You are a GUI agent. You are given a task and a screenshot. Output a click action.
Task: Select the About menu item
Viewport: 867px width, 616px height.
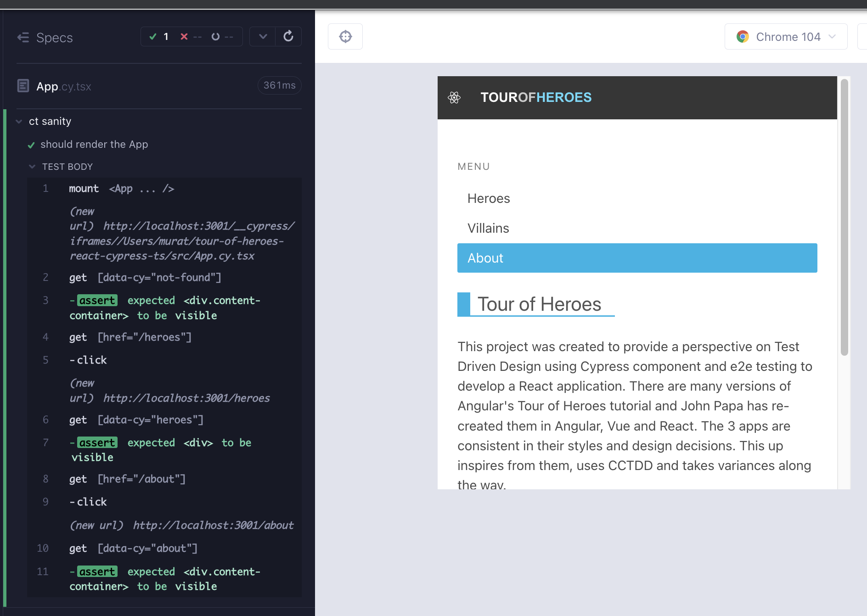(637, 258)
